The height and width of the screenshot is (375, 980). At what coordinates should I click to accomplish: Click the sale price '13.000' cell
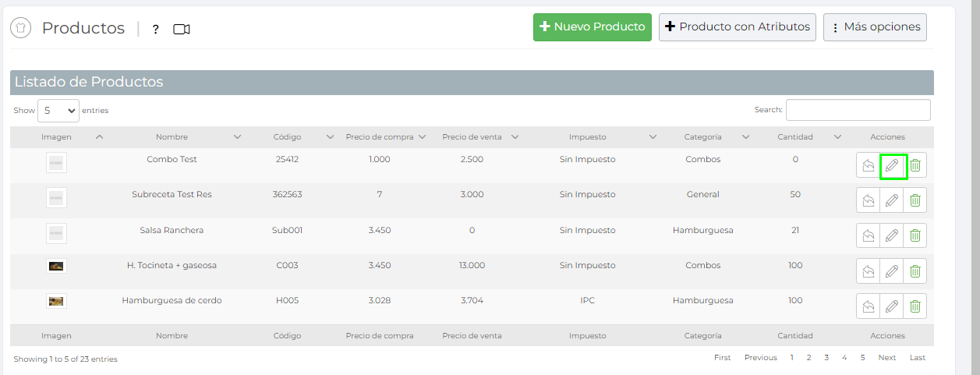tap(472, 265)
